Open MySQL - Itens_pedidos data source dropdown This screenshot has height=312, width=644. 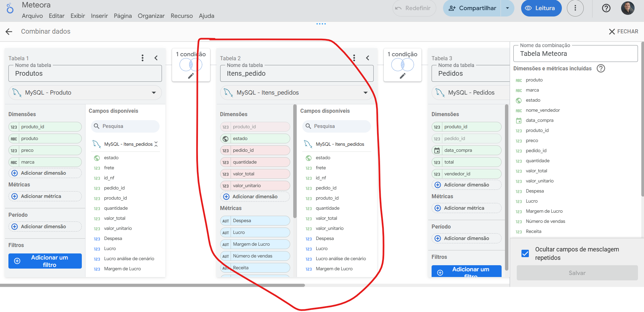(366, 93)
